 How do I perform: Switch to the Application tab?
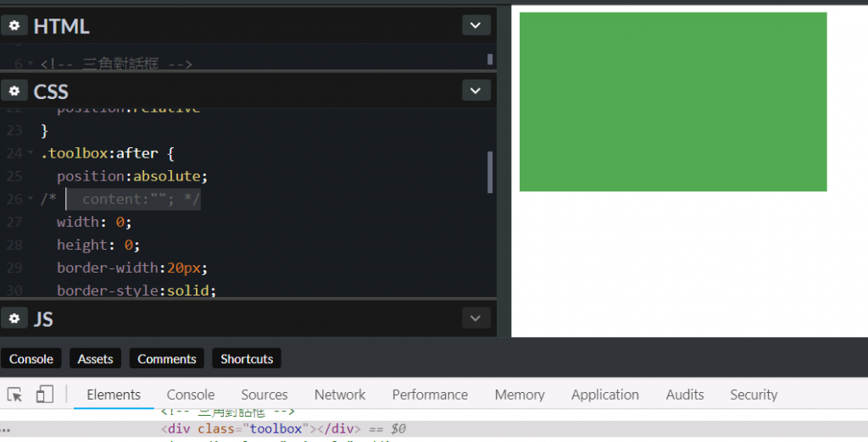(x=605, y=395)
